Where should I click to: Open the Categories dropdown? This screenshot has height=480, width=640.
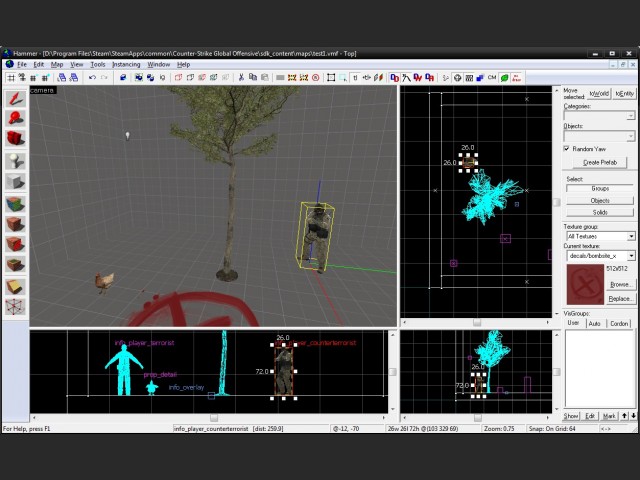click(600, 116)
